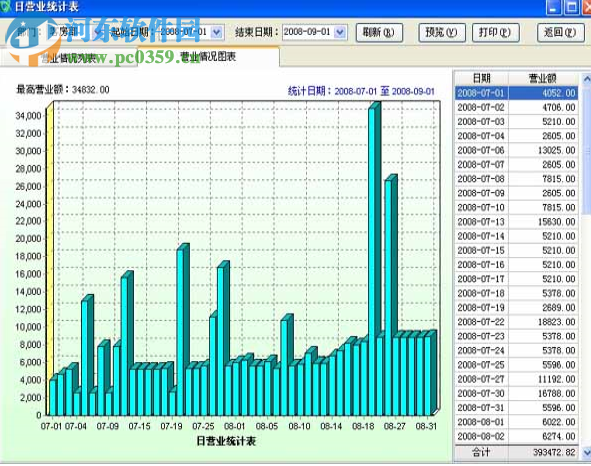Select the 2008-07-10 date cell
591x466 pixels.
pos(481,208)
